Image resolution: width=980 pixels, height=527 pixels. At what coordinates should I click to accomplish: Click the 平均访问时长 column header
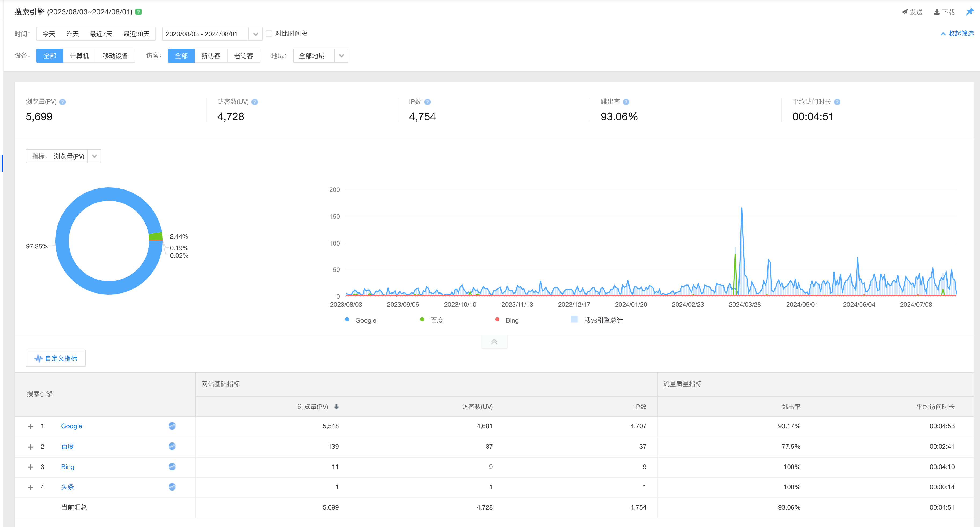tap(935, 406)
